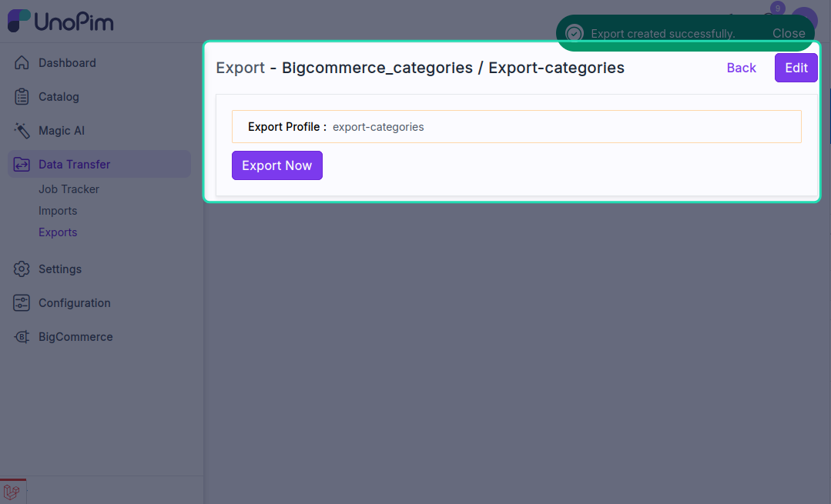Click the Catalog clipboard icon

(22, 96)
